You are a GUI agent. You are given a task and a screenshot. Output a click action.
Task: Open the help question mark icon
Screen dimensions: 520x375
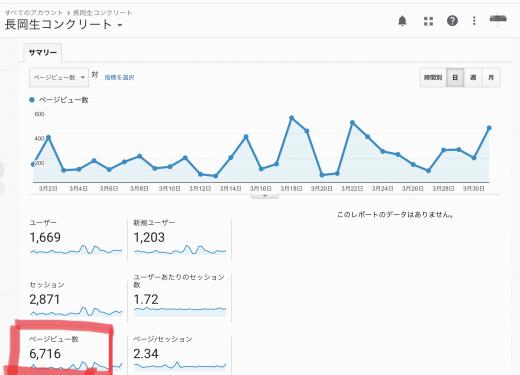[452, 21]
